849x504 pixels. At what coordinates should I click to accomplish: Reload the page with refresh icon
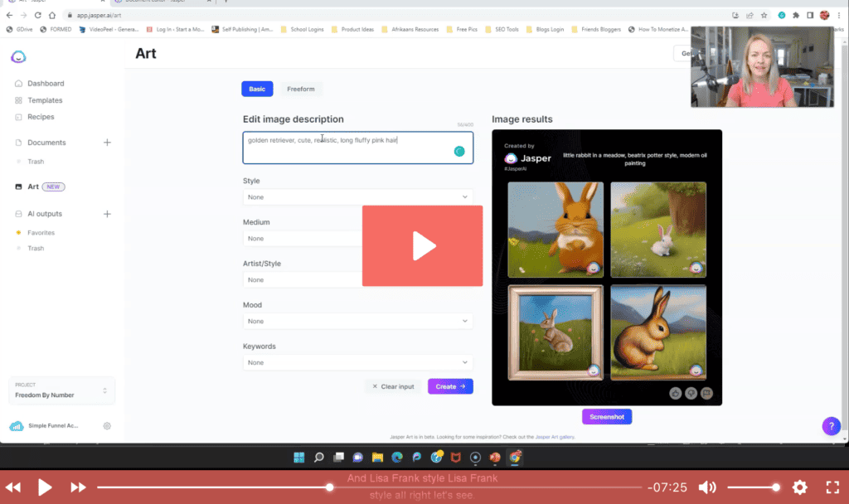[38, 15]
